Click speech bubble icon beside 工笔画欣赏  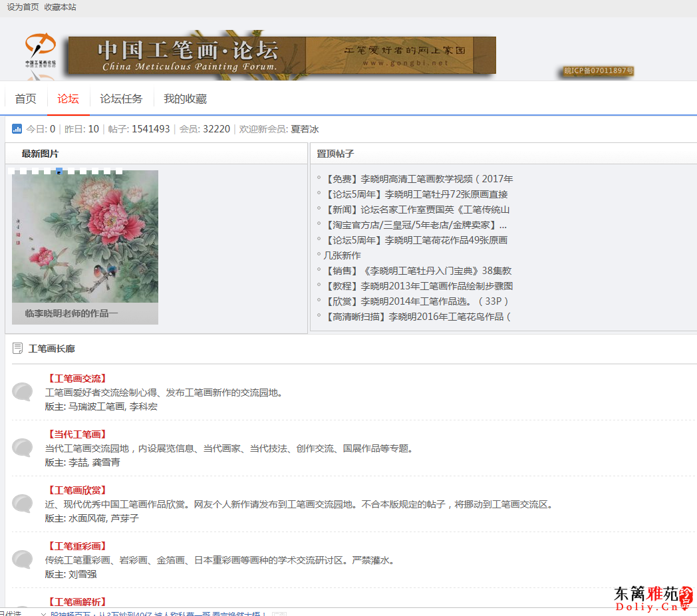tap(23, 504)
